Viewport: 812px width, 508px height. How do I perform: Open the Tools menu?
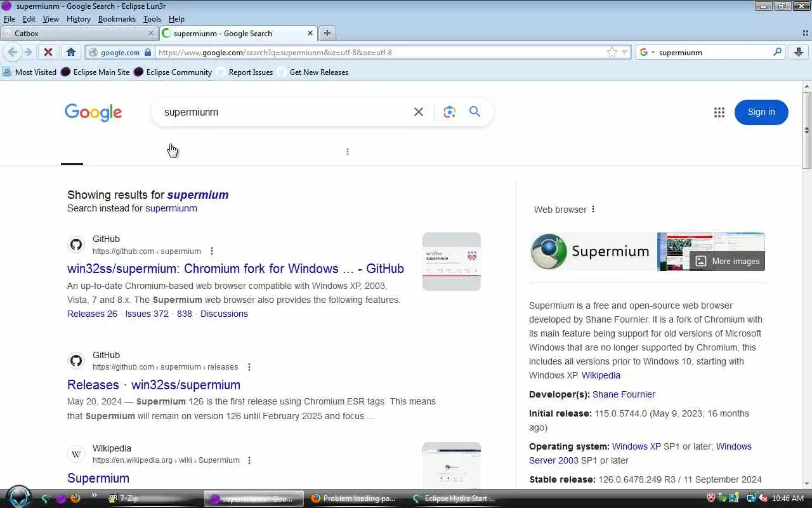click(x=152, y=19)
